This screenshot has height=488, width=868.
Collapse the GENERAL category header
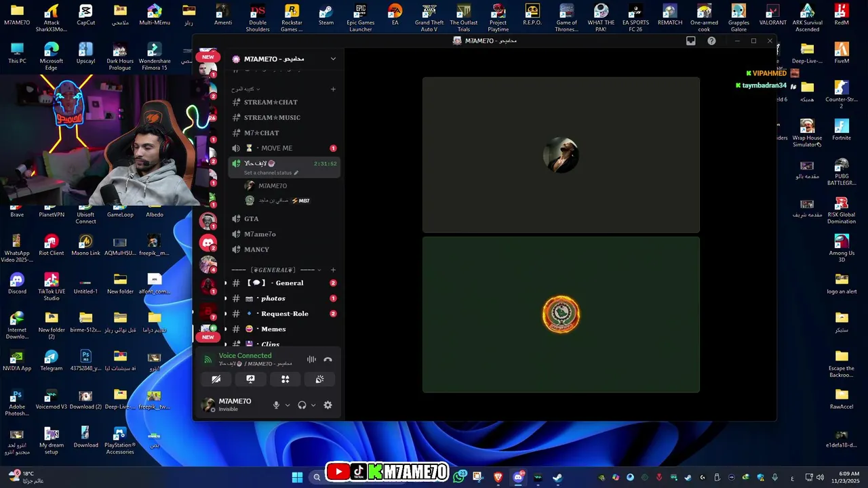[276, 270]
